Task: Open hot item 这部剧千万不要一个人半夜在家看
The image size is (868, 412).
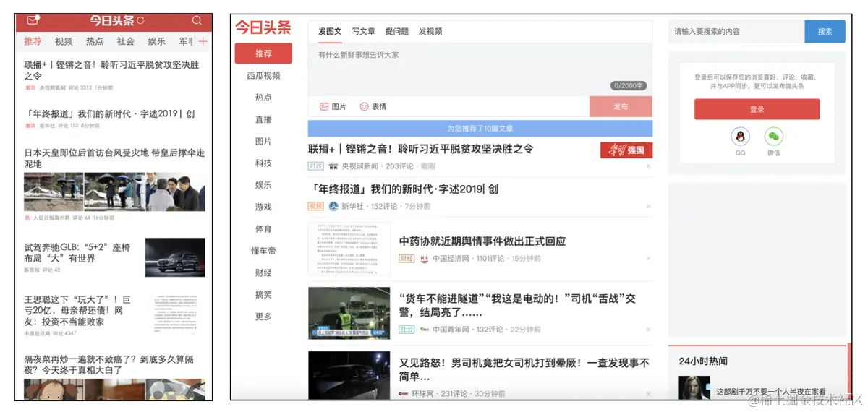Action: tap(771, 391)
